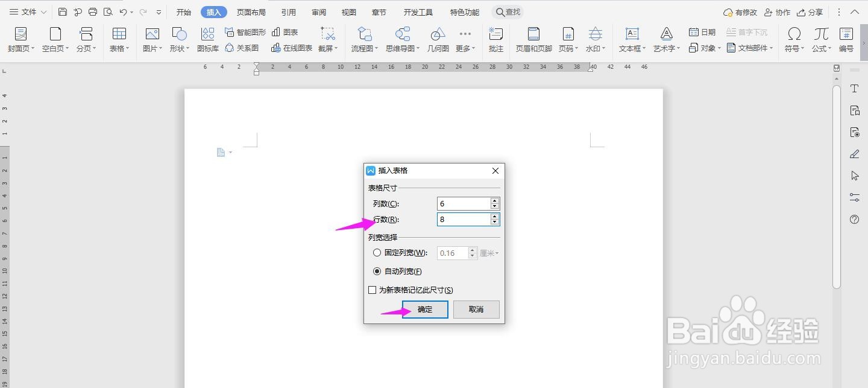Insert a picture (图片)
Screen dimensions: 868x388
(153, 39)
